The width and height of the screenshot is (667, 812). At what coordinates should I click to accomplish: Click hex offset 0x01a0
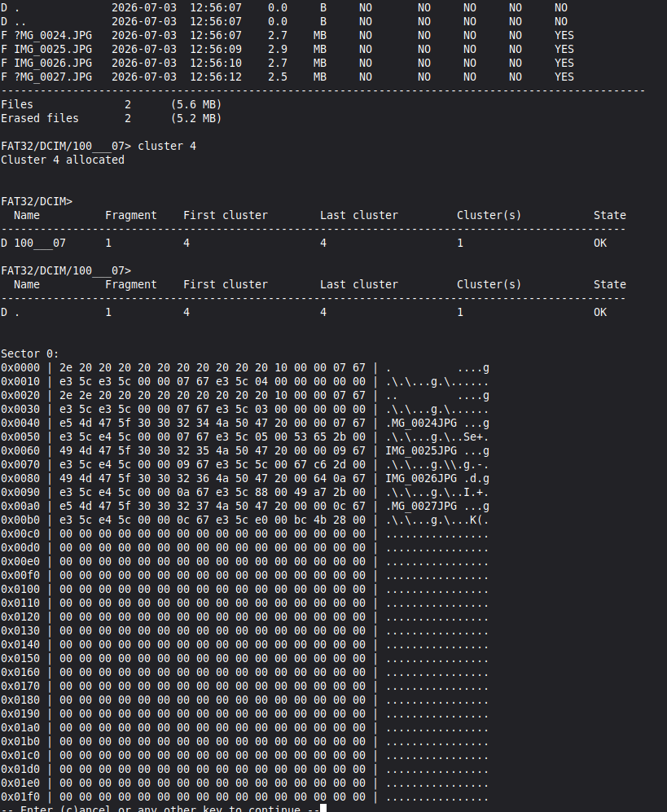pyautogui.click(x=20, y=727)
